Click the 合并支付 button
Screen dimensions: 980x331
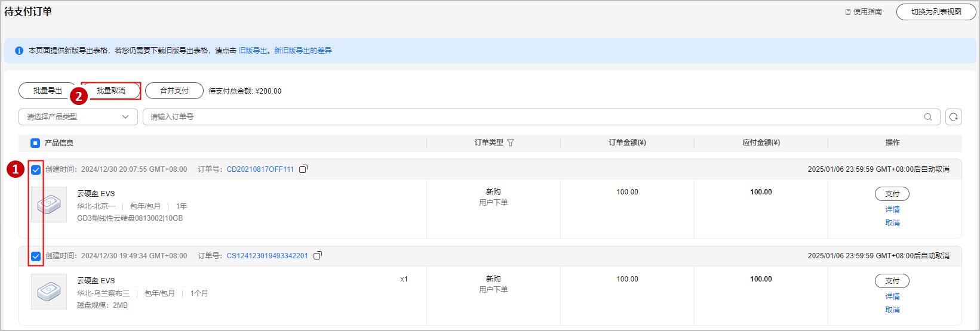[174, 91]
